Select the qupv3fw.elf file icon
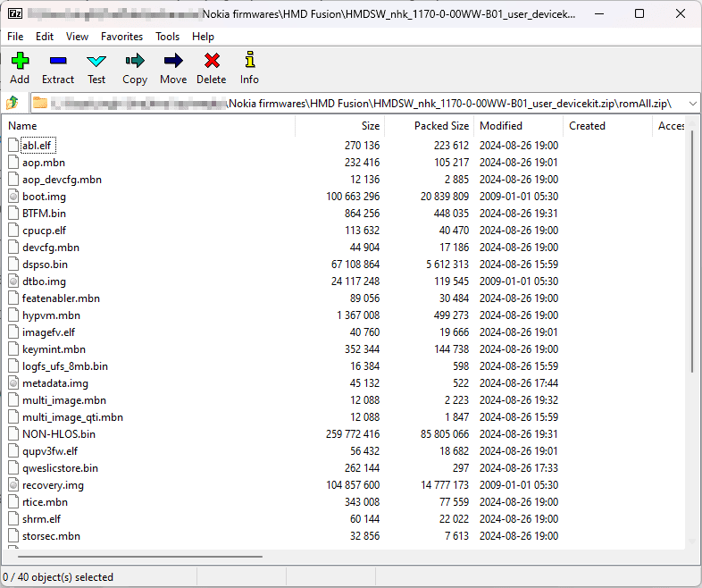702x588 pixels. tap(14, 451)
